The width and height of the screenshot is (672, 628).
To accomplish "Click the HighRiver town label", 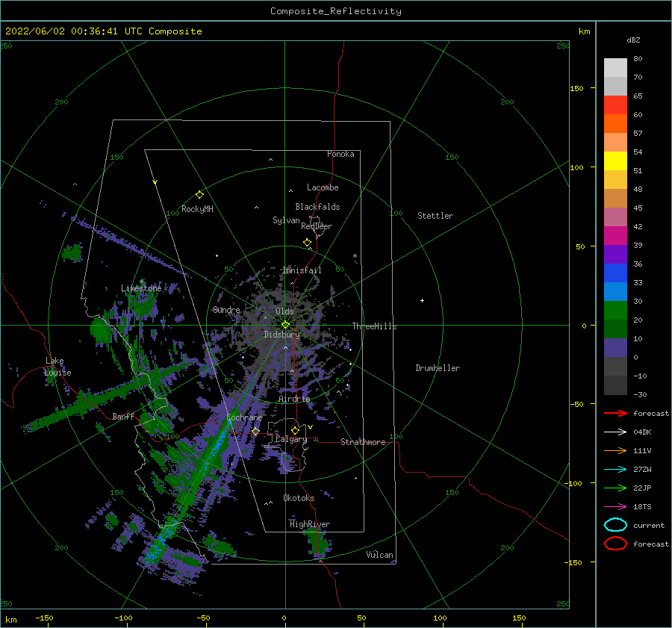I will [x=310, y=524].
